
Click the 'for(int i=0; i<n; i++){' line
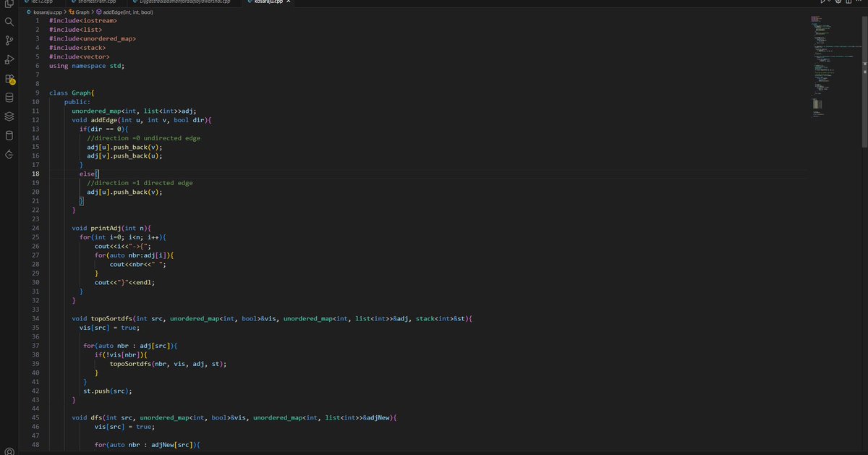click(123, 237)
